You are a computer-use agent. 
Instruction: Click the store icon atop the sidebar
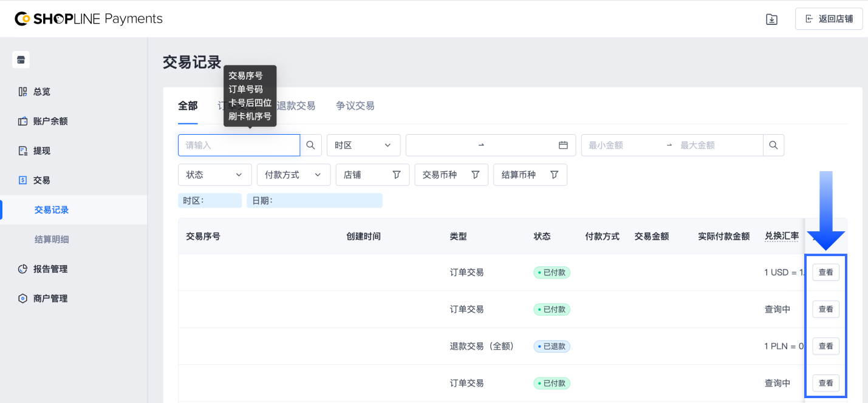(x=21, y=59)
